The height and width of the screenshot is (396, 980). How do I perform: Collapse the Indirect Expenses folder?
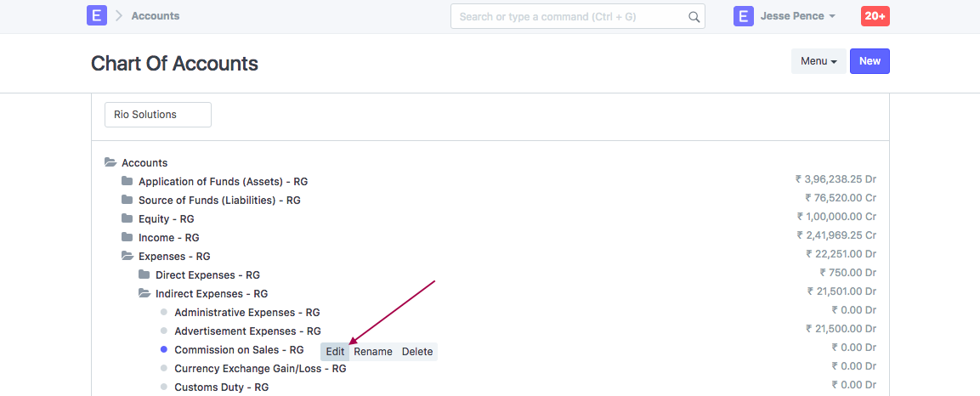pyautogui.click(x=144, y=293)
